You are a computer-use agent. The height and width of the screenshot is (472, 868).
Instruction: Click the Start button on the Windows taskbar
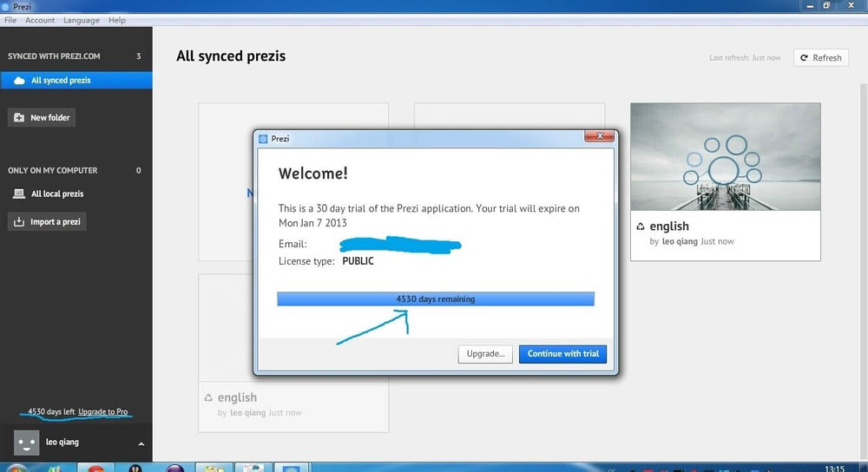click(x=16, y=469)
